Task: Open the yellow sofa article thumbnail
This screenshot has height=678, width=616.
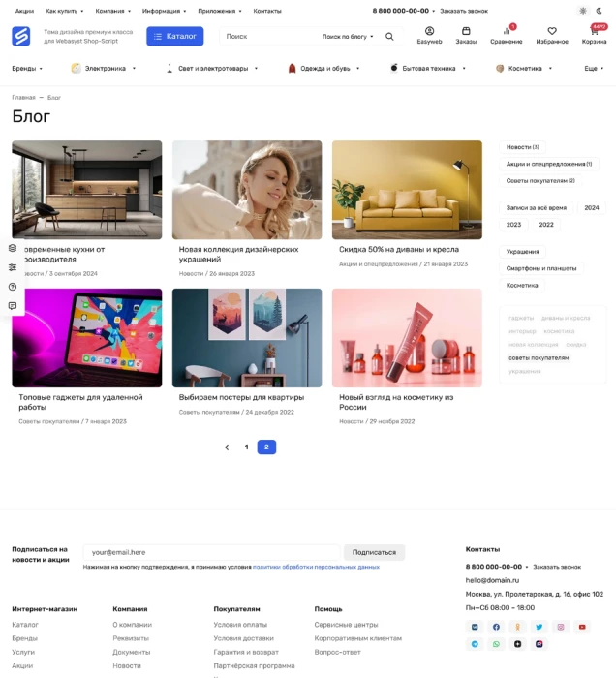Action: [x=407, y=190]
